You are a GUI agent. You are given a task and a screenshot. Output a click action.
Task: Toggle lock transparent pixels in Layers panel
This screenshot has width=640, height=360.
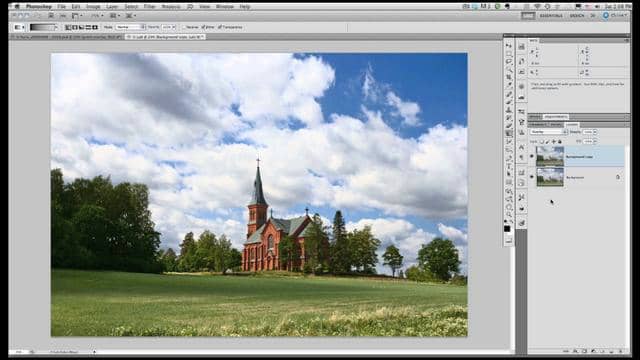pyautogui.click(x=542, y=142)
